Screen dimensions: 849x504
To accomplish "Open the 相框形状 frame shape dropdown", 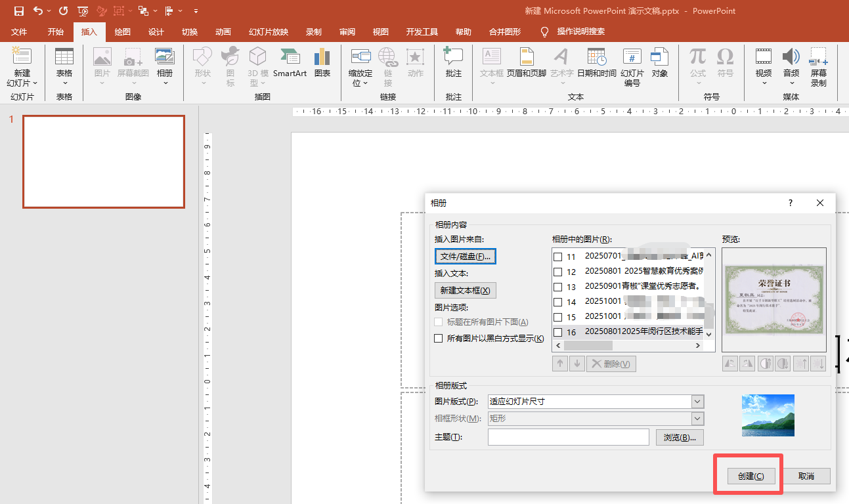I will (x=698, y=419).
